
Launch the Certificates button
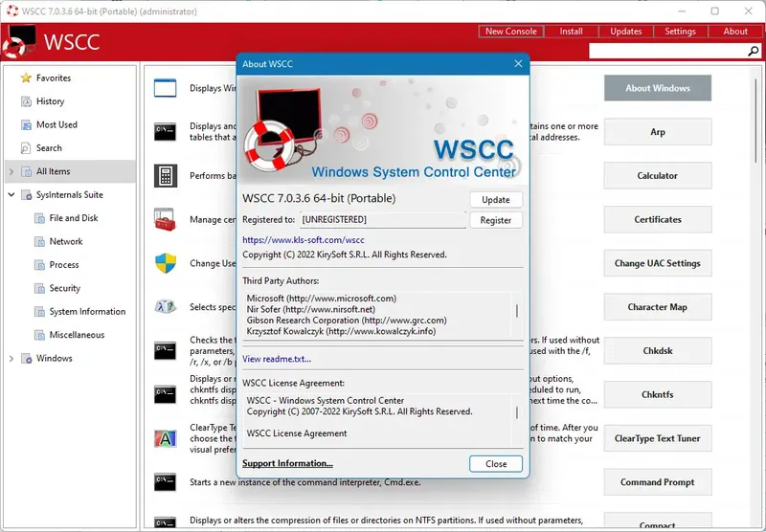658,220
